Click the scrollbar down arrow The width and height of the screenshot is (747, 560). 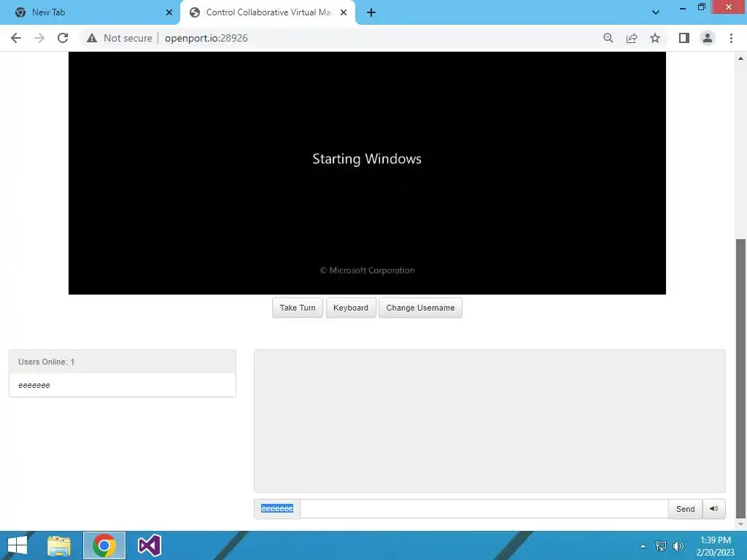coord(740,524)
